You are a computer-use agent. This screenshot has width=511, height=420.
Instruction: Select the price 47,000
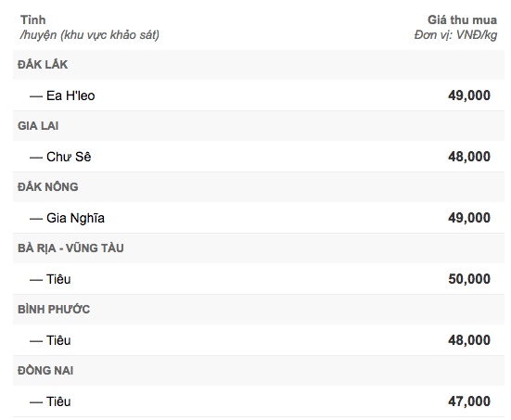[469, 401]
